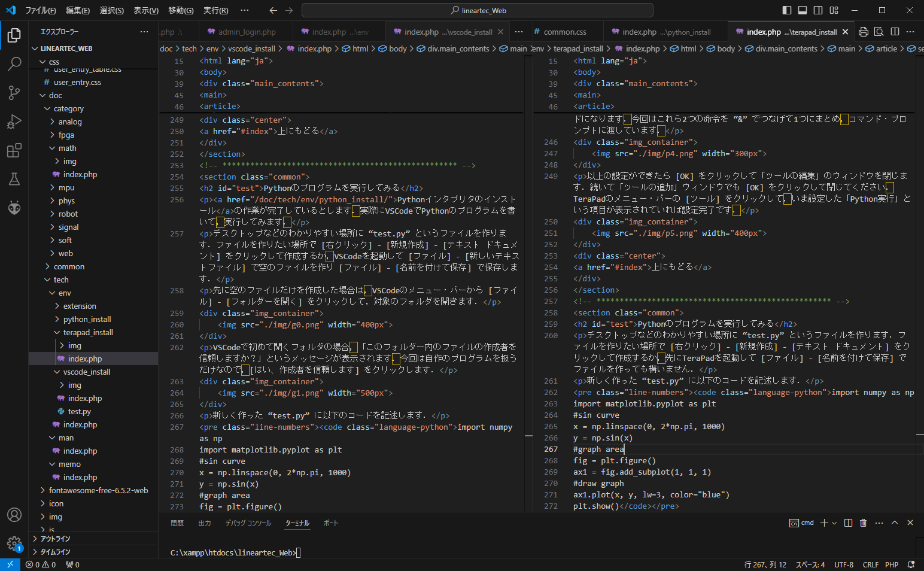
Task: Open the Source Control view
Action: 14,92
